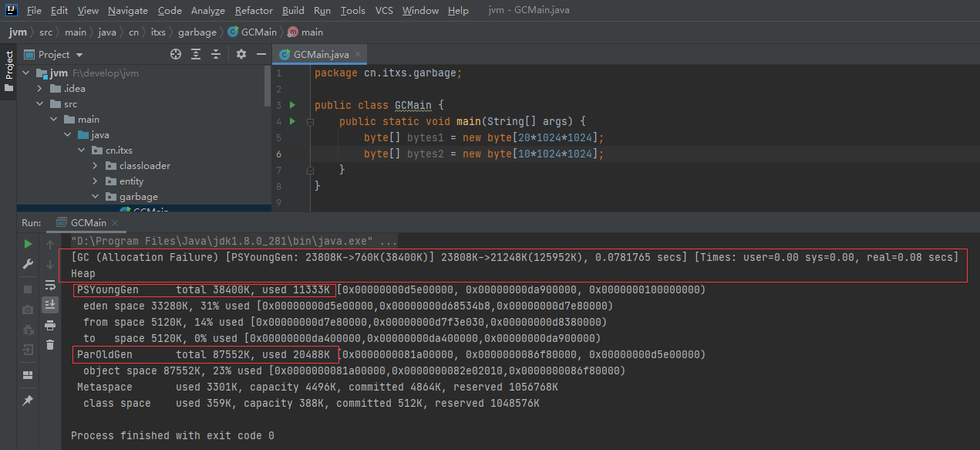This screenshot has height=450, width=980.
Task: Select .idea folder in tree
Action: 75,89
